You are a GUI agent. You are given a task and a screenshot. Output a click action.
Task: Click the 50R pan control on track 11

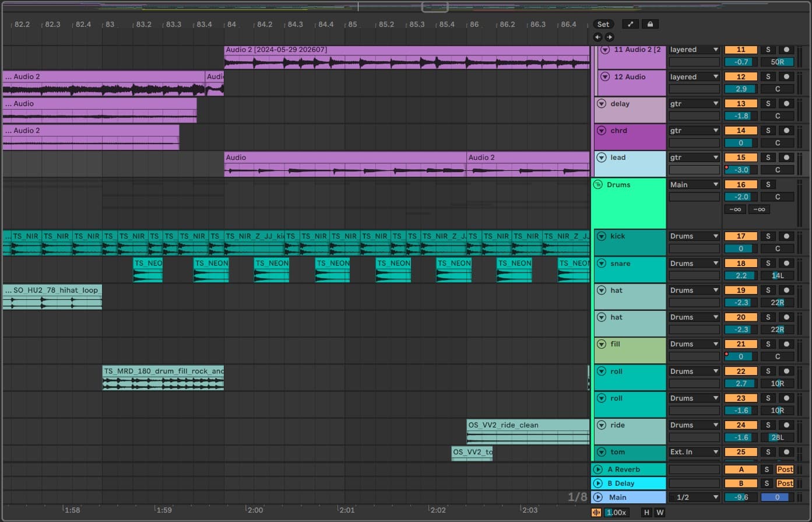coord(777,62)
